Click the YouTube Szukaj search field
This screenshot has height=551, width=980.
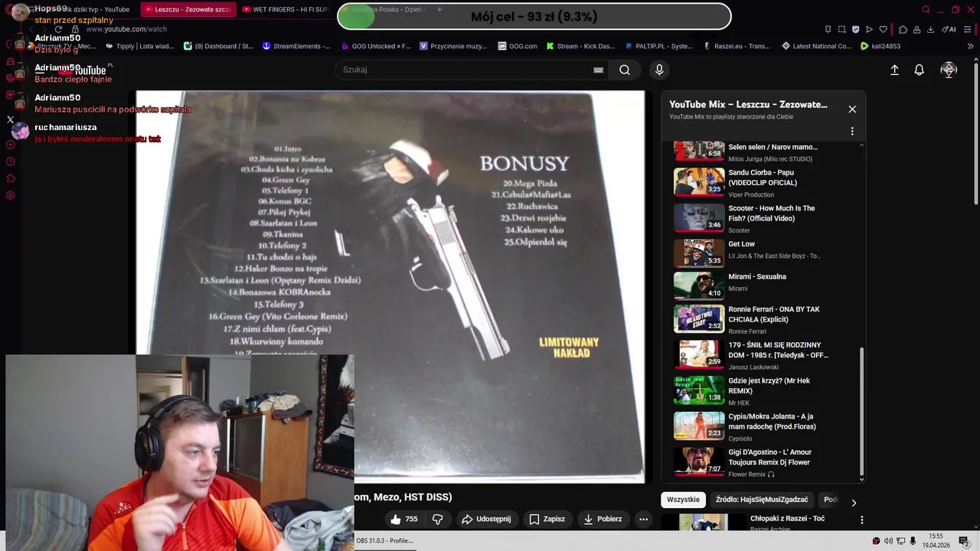click(471, 70)
